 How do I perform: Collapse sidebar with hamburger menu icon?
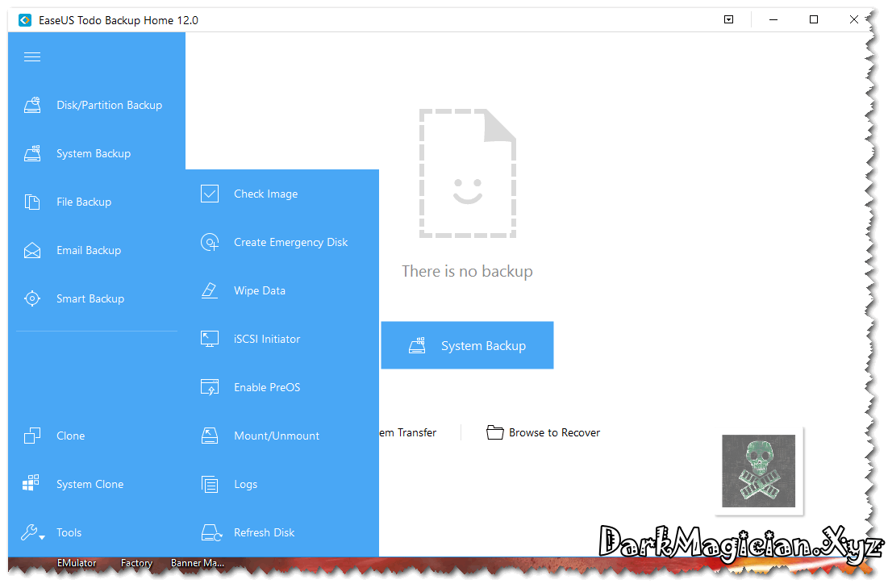pyautogui.click(x=32, y=56)
